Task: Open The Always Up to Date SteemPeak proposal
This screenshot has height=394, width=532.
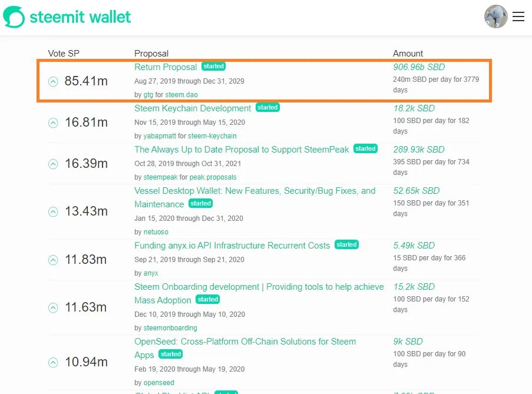Action: click(x=242, y=150)
